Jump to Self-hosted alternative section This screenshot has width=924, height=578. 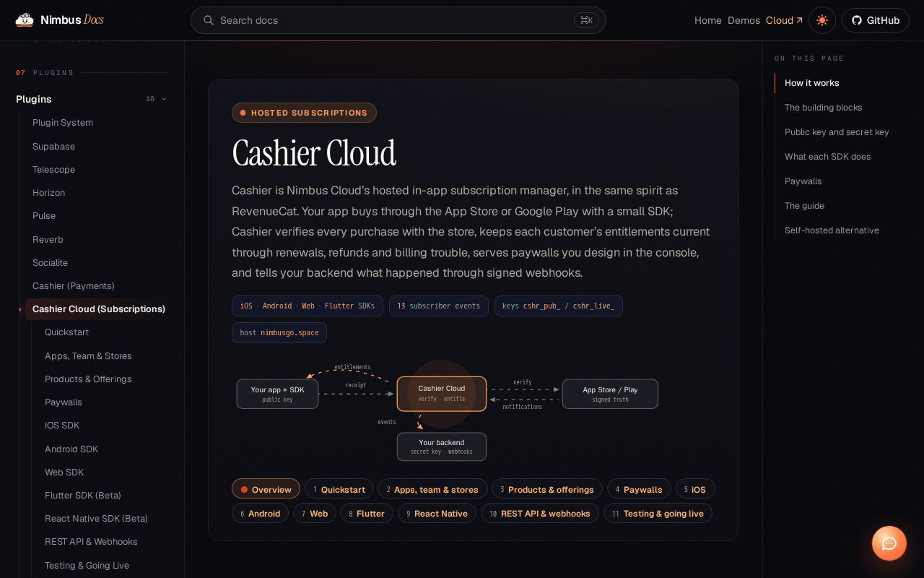point(832,230)
